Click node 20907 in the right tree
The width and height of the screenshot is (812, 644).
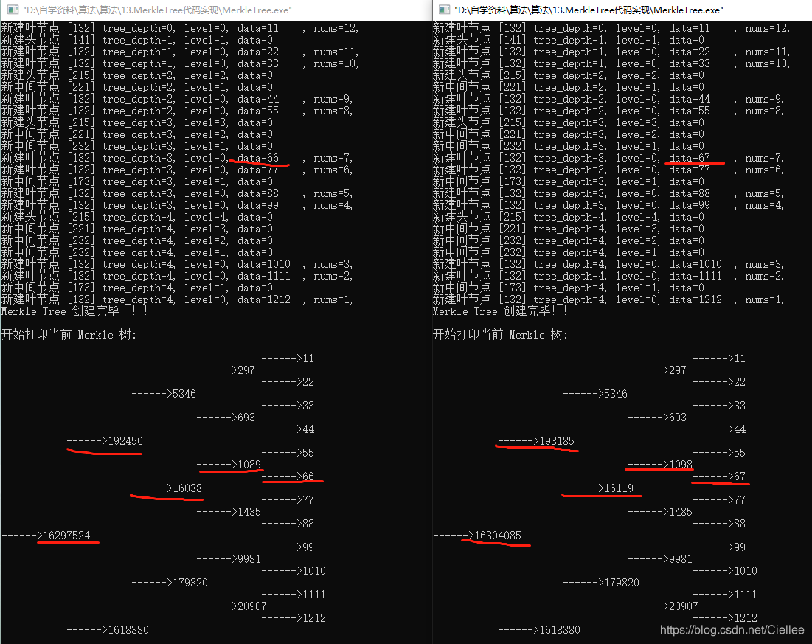pos(684,606)
